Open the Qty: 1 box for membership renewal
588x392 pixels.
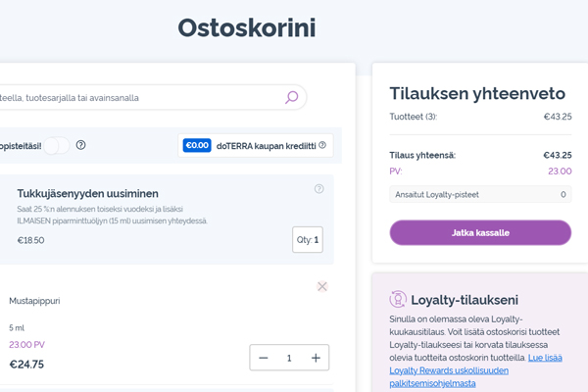tap(308, 240)
